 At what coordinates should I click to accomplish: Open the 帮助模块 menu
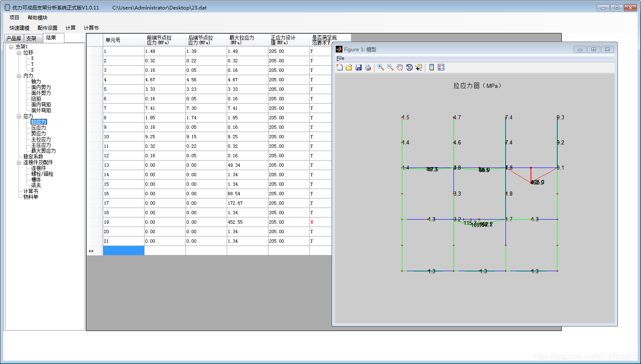point(38,18)
